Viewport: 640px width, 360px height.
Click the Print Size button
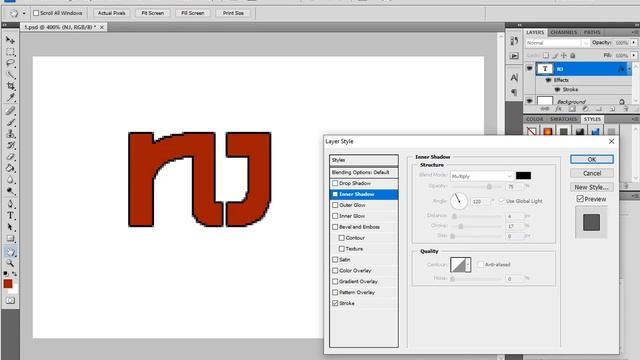pyautogui.click(x=233, y=13)
